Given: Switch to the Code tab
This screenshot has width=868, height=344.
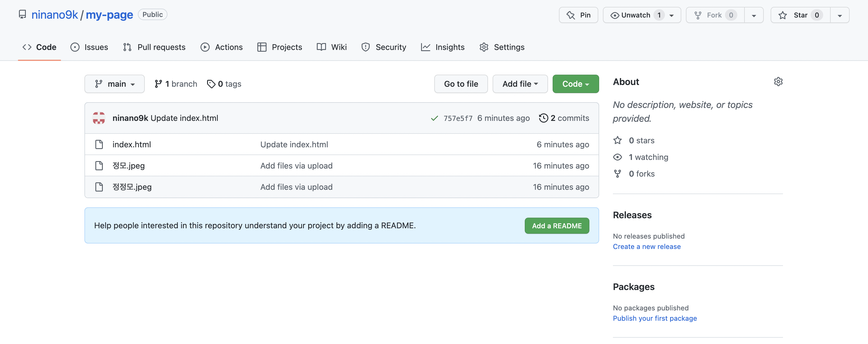Looking at the screenshot, I should coord(39,47).
